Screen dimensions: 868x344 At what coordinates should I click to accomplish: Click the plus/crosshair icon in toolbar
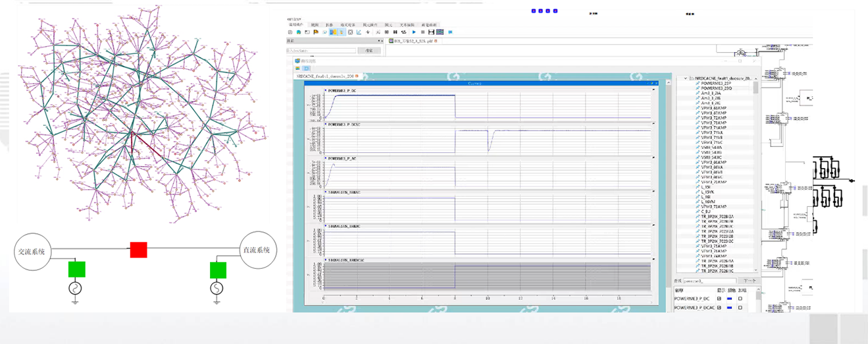pyautogui.click(x=368, y=32)
